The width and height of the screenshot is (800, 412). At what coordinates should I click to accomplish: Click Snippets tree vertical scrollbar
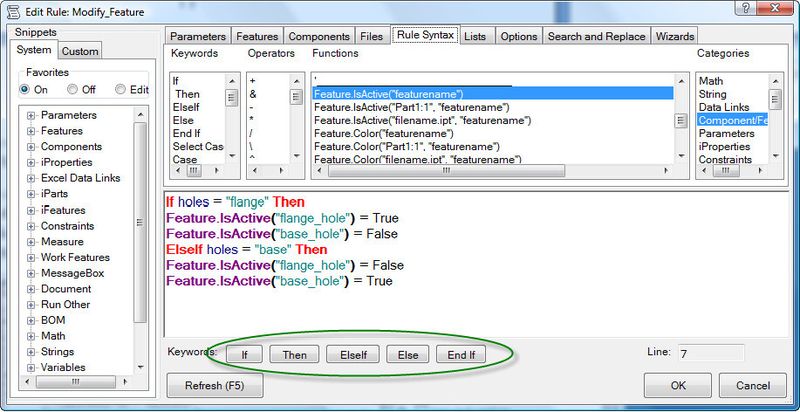click(140, 222)
